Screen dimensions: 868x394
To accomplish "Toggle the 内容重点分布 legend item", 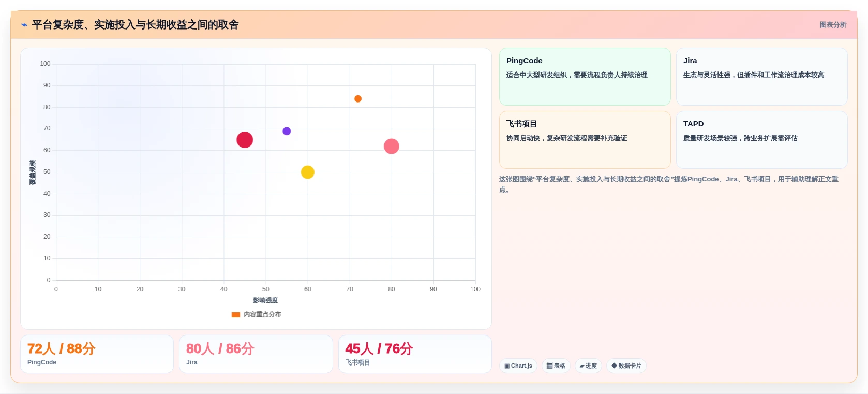I will coord(256,314).
